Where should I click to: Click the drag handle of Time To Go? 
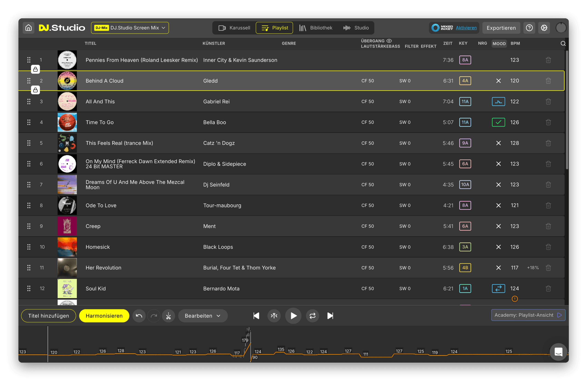(x=29, y=122)
